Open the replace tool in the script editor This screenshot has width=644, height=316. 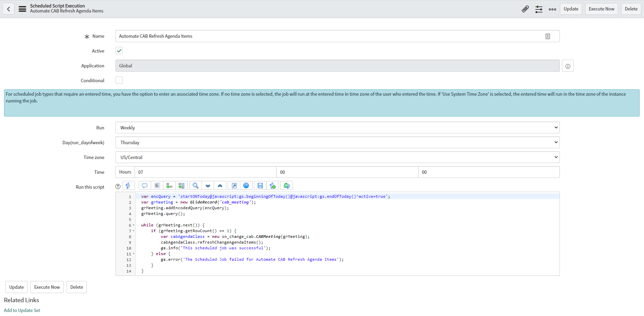(x=169, y=185)
